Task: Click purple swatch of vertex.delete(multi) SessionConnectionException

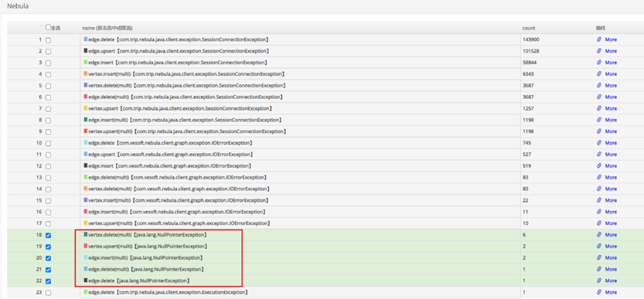Action: [x=86, y=86]
